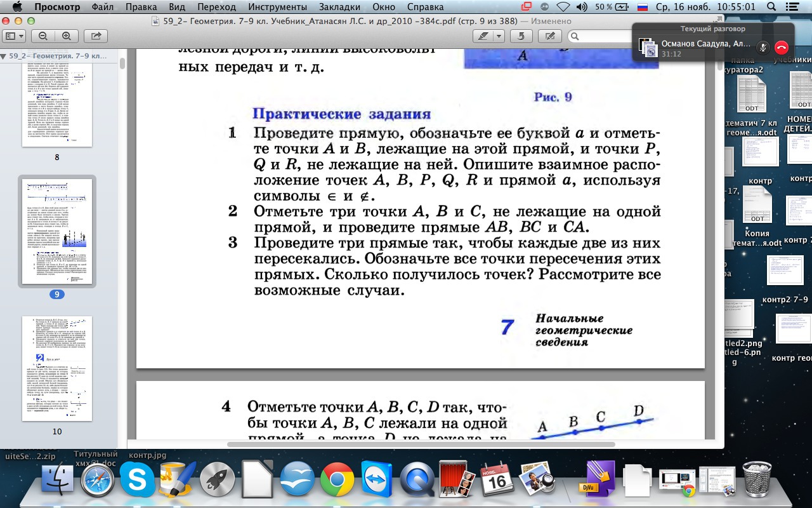
Task: Click the Практические задания heading in document
Action: [x=341, y=115]
